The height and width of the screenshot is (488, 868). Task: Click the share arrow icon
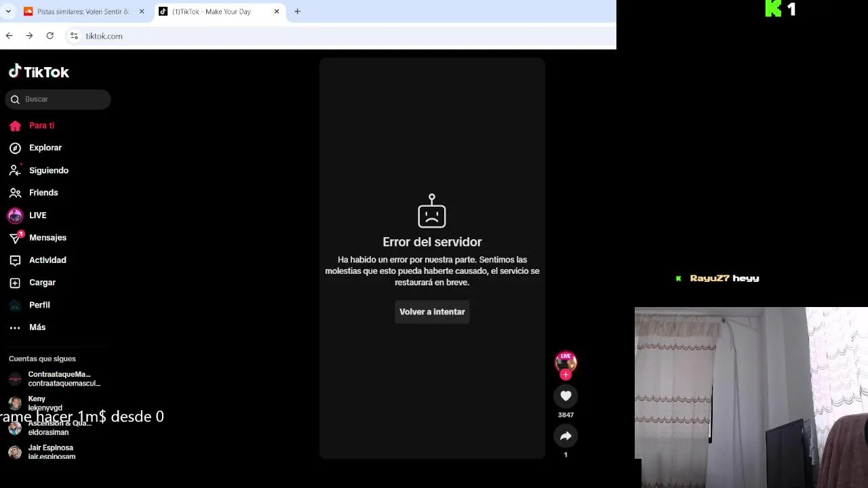pyautogui.click(x=566, y=436)
